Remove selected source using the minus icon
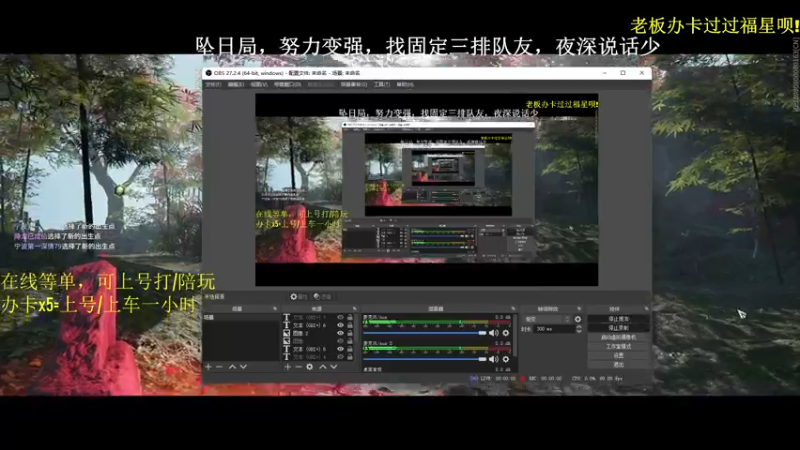The width and height of the screenshot is (800, 450). 298,367
